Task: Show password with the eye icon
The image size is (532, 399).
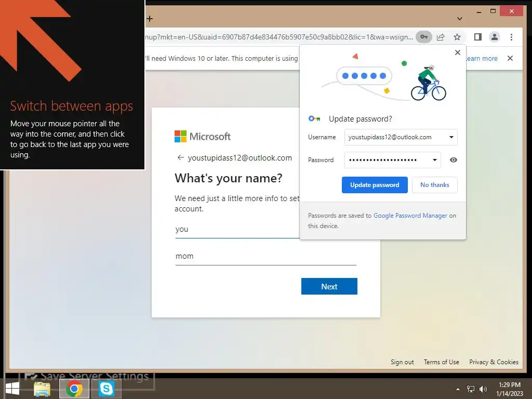Action: click(x=453, y=160)
